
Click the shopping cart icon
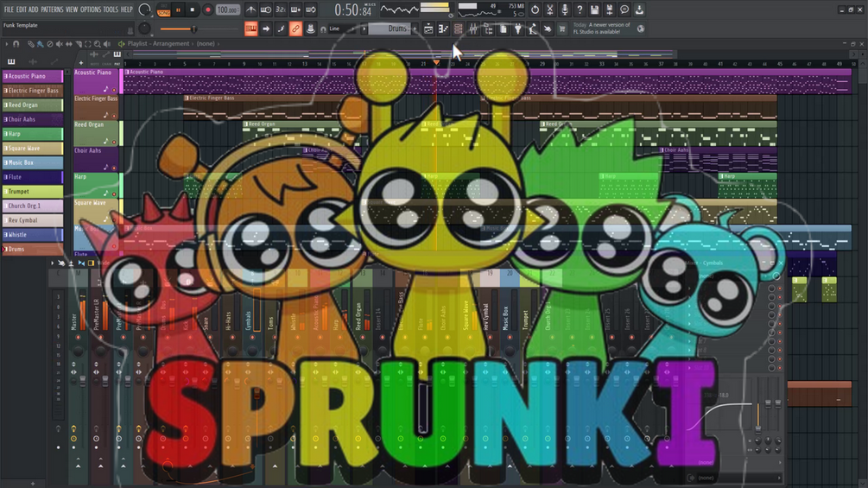[562, 29]
